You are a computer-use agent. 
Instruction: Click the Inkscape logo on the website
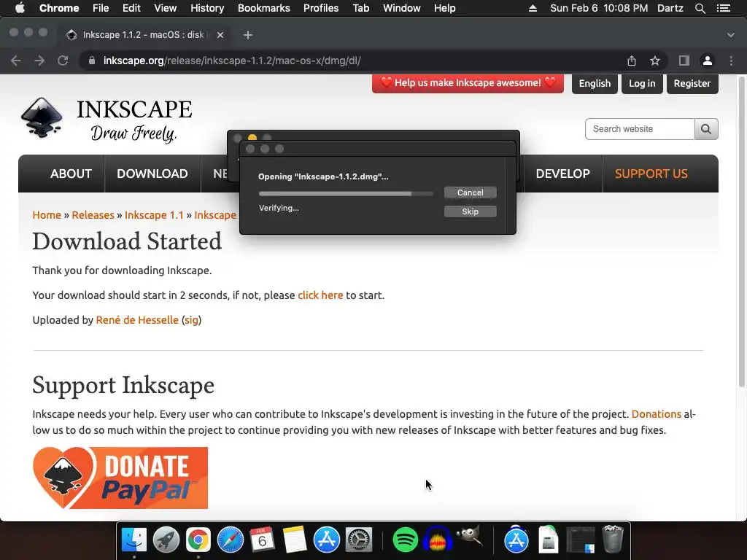[x=107, y=119]
